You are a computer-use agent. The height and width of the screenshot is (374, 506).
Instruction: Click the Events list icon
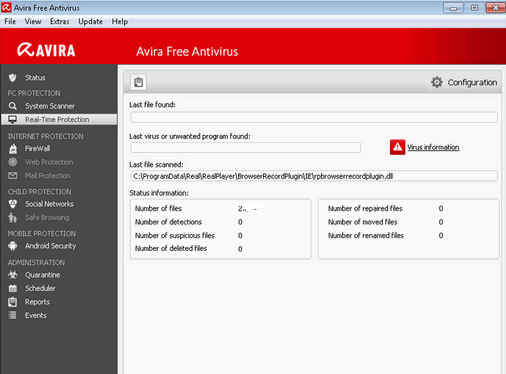tap(13, 315)
